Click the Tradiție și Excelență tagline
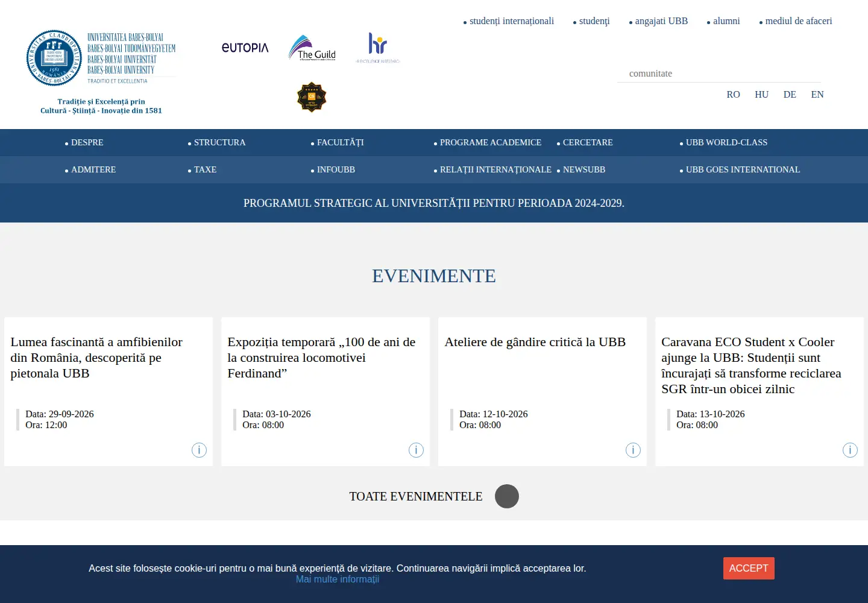 pos(101,106)
